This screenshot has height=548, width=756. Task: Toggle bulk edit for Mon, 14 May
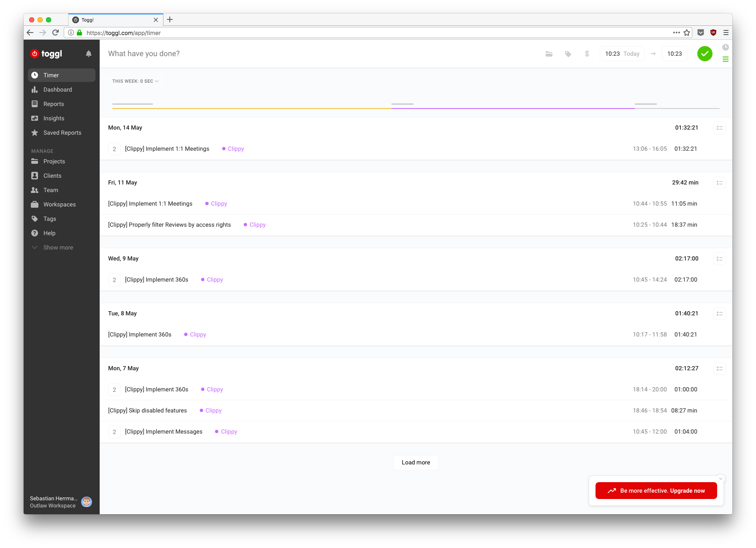(x=720, y=128)
